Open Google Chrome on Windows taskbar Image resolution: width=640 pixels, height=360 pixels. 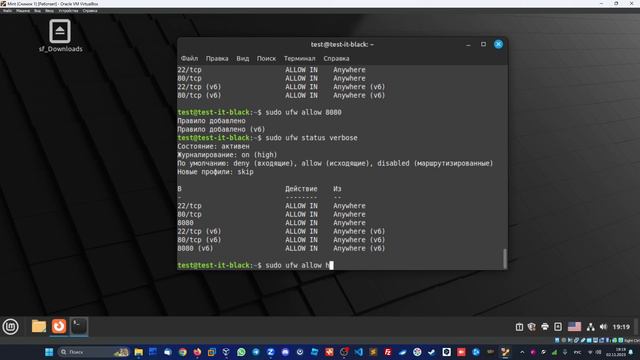(182, 352)
